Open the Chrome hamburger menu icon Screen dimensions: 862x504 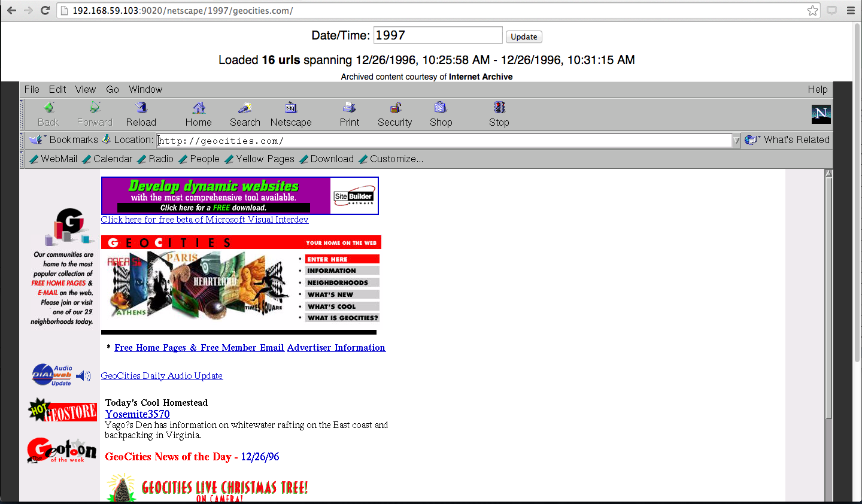pyautogui.click(x=851, y=11)
